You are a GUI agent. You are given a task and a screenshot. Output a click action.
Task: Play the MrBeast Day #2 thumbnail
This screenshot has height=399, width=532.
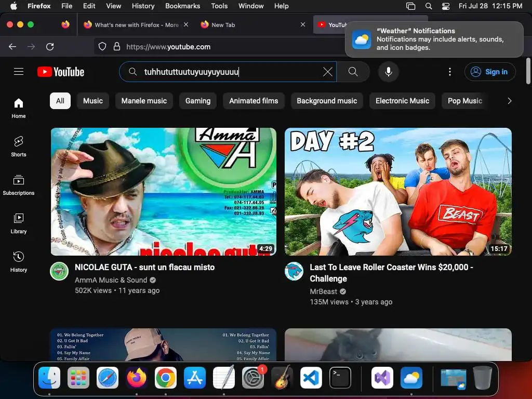pos(398,191)
